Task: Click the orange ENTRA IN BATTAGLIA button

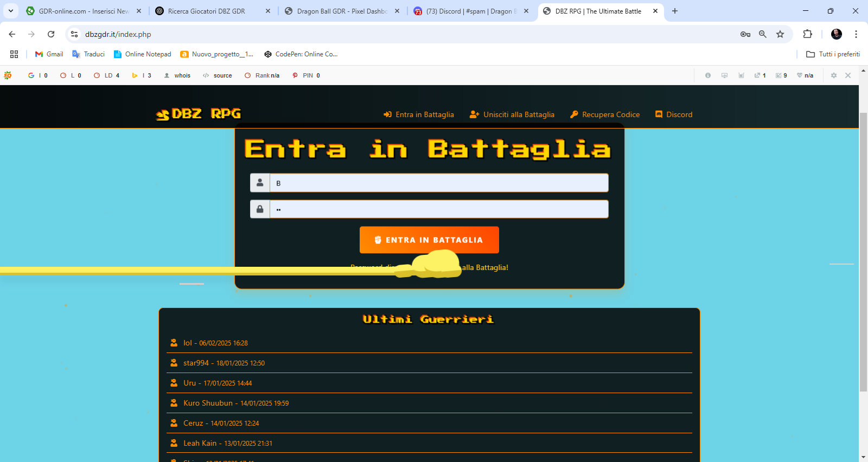Action: click(x=429, y=240)
